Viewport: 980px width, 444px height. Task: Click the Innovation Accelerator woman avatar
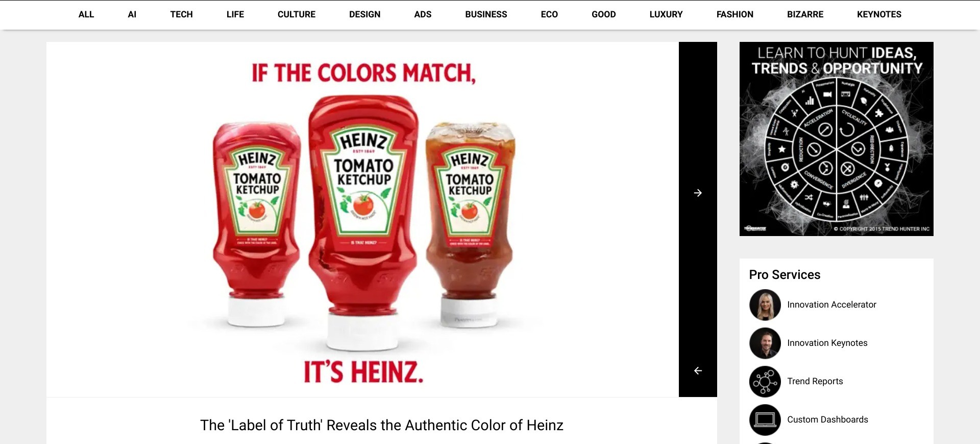[x=765, y=305]
